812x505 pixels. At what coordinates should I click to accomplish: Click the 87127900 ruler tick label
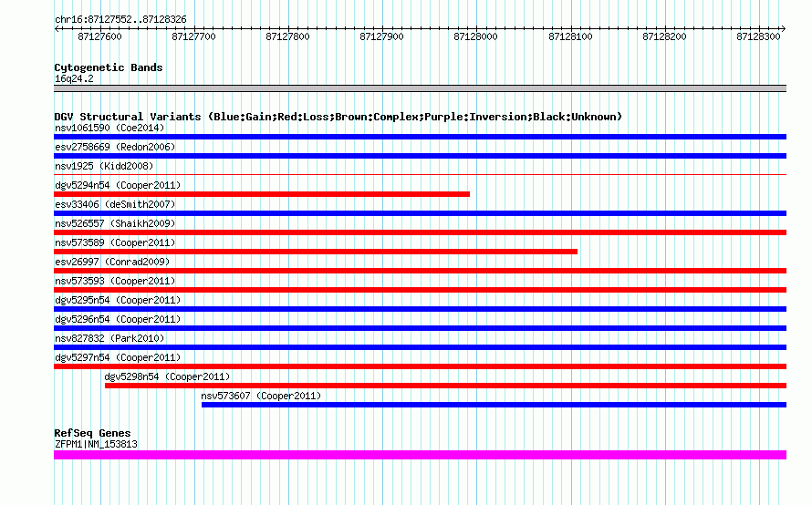click(381, 36)
